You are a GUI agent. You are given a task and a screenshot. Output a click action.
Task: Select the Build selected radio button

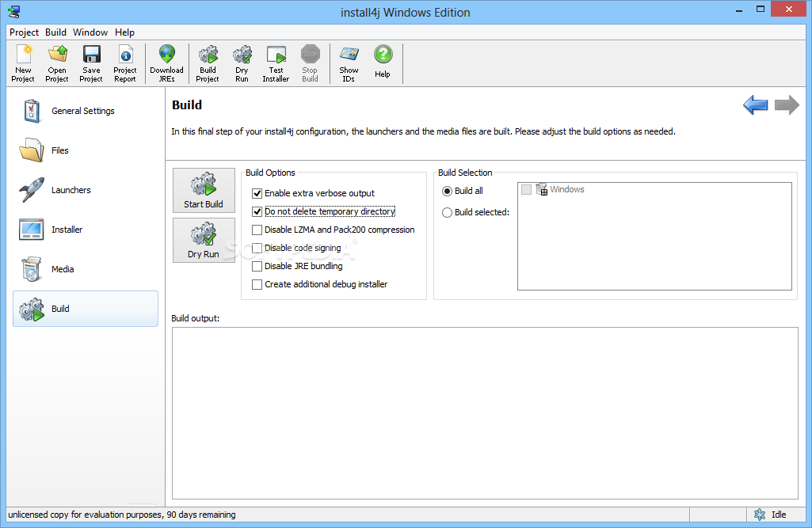[x=447, y=212]
